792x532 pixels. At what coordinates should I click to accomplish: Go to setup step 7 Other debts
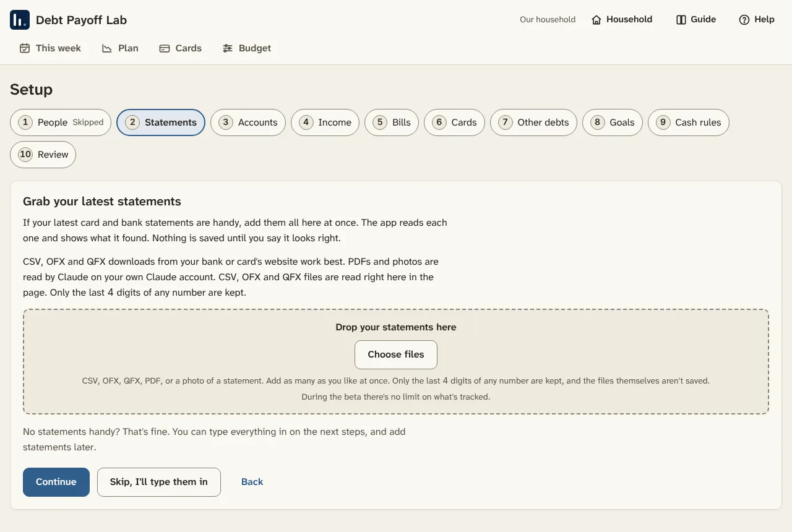533,122
